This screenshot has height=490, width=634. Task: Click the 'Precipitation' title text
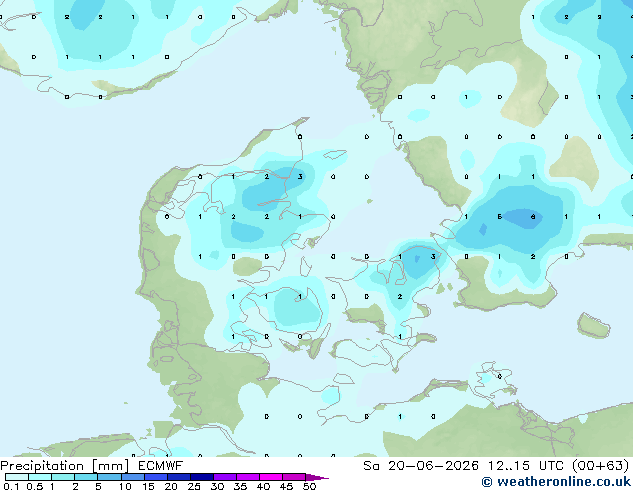click(42, 466)
